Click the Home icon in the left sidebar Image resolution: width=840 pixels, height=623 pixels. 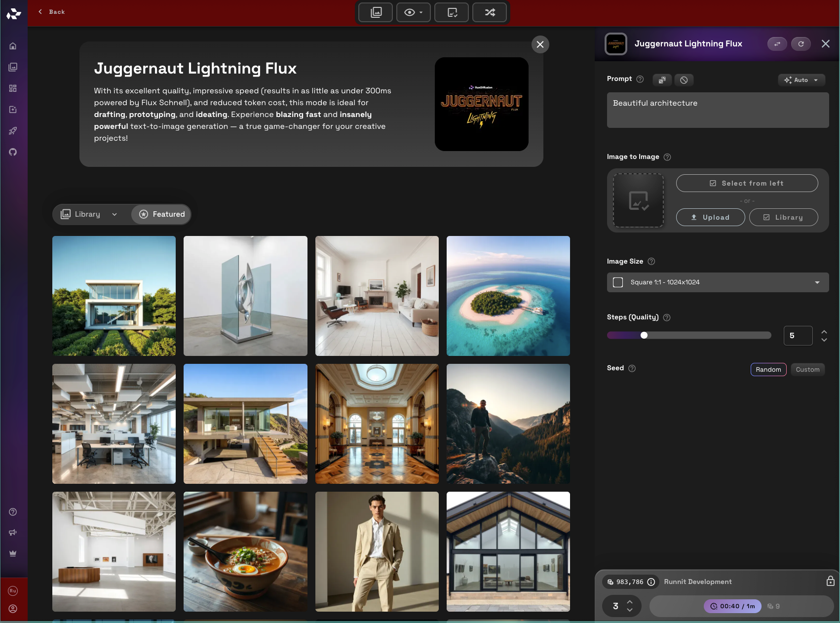[13, 46]
